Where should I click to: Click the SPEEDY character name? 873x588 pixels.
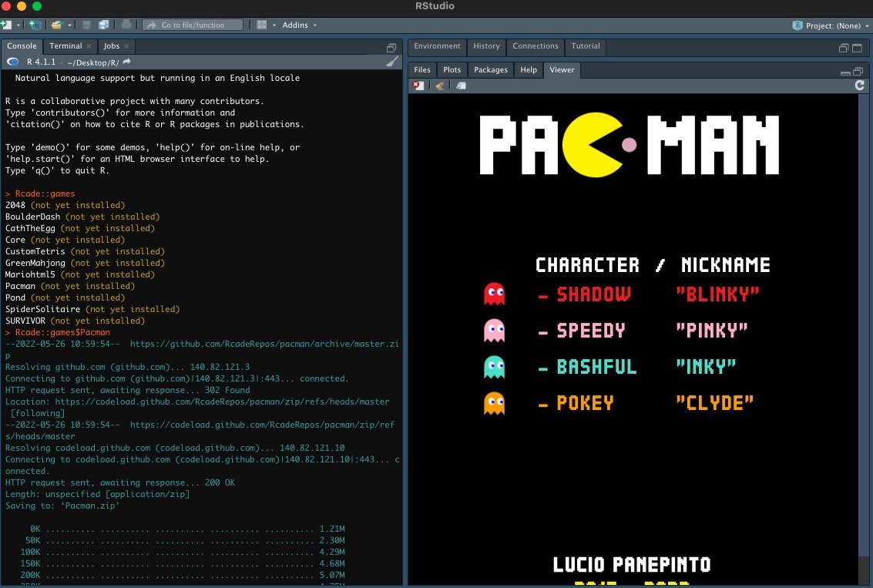[591, 331]
